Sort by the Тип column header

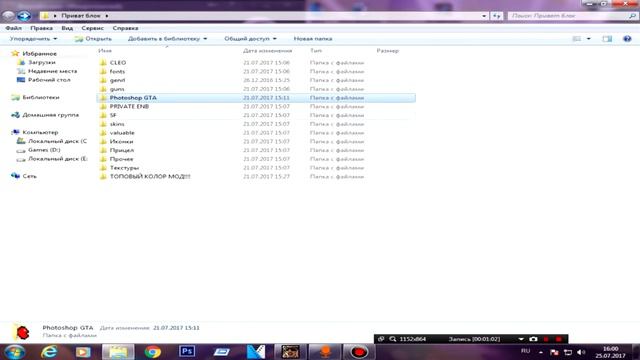316,51
